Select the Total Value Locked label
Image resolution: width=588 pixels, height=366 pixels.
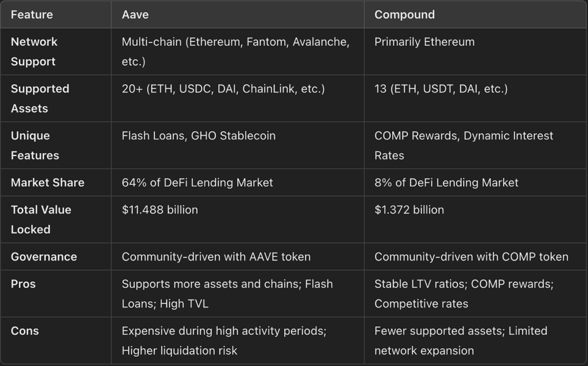pyautogui.click(x=41, y=219)
